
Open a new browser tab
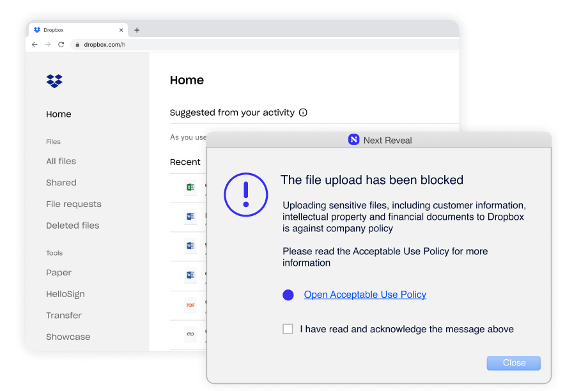[137, 30]
